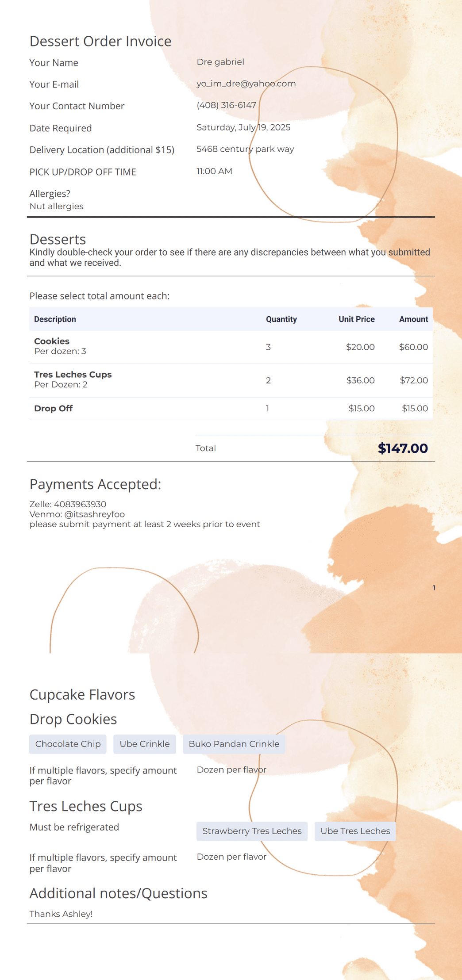Click the Chocolate Chip flavor tag
This screenshot has width=462, height=980.
click(68, 744)
